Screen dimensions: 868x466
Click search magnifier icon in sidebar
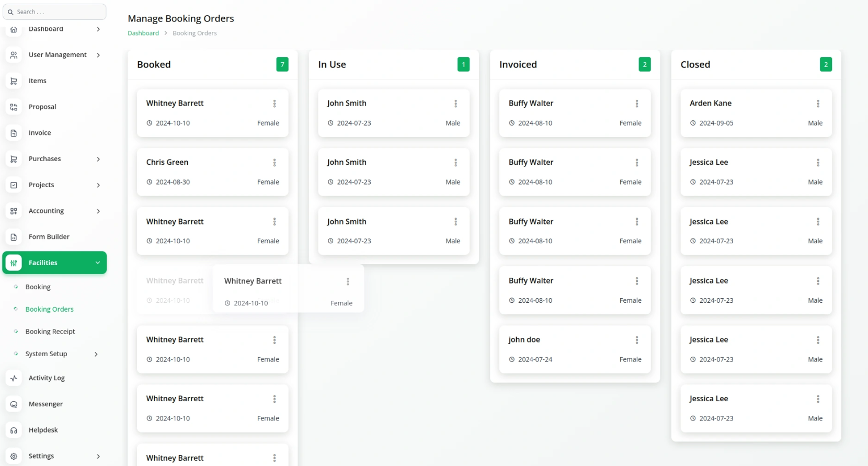click(10, 12)
